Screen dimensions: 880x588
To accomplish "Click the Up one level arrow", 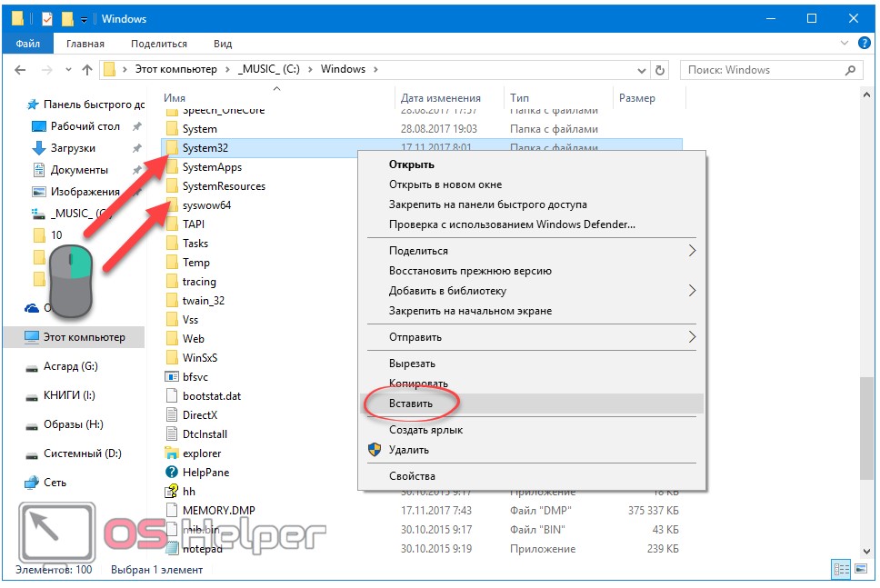I will [87, 70].
